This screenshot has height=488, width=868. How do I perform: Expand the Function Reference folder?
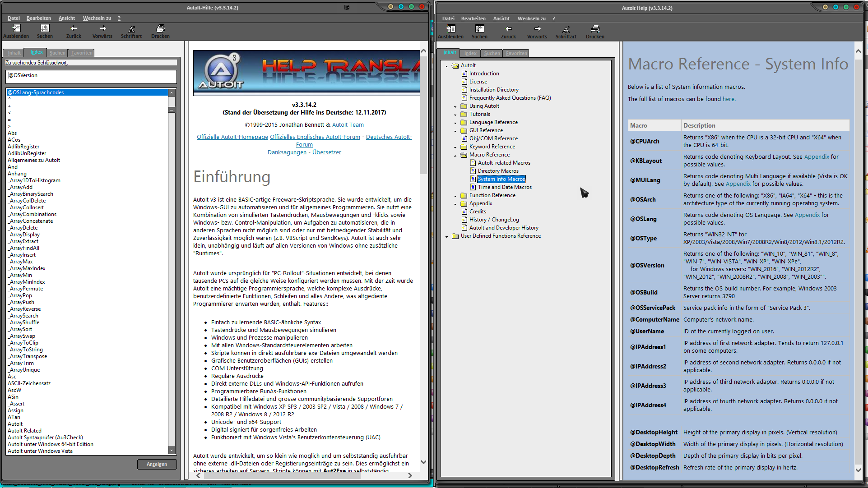click(x=455, y=196)
